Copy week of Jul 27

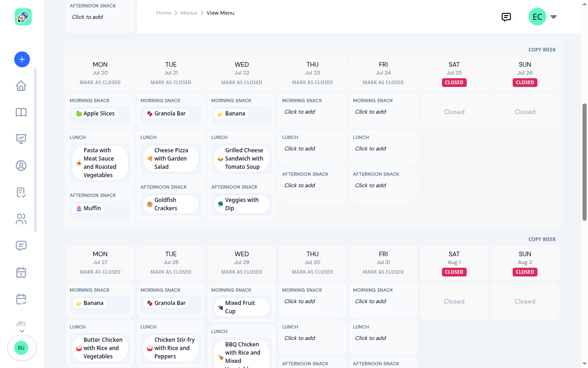(542, 239)
